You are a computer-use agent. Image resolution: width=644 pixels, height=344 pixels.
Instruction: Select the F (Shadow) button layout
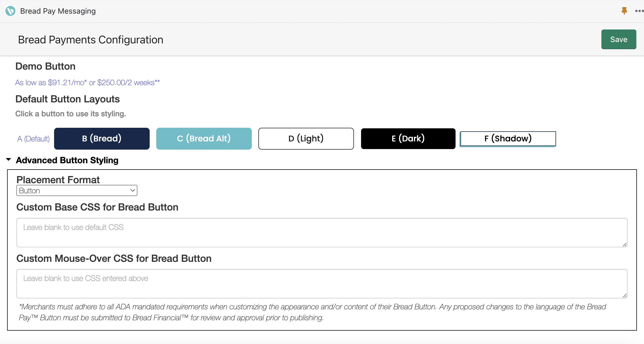508,139
